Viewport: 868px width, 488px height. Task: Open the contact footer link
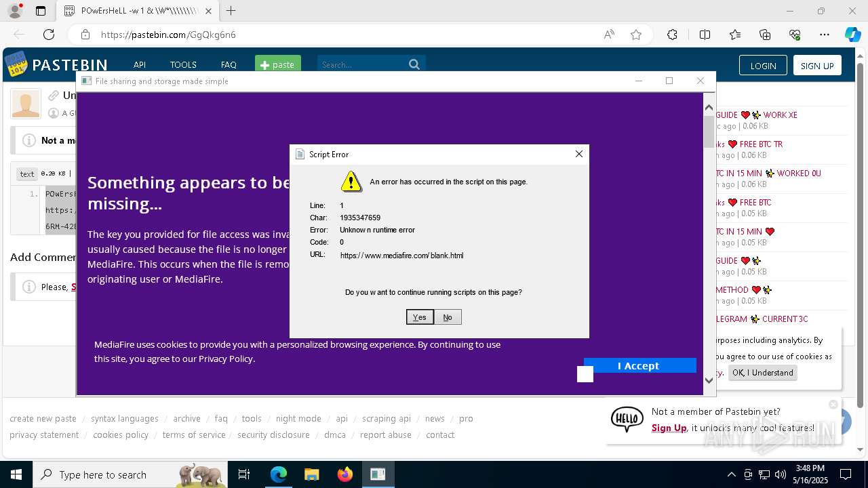pyautogui.click(x=440, y=434)
